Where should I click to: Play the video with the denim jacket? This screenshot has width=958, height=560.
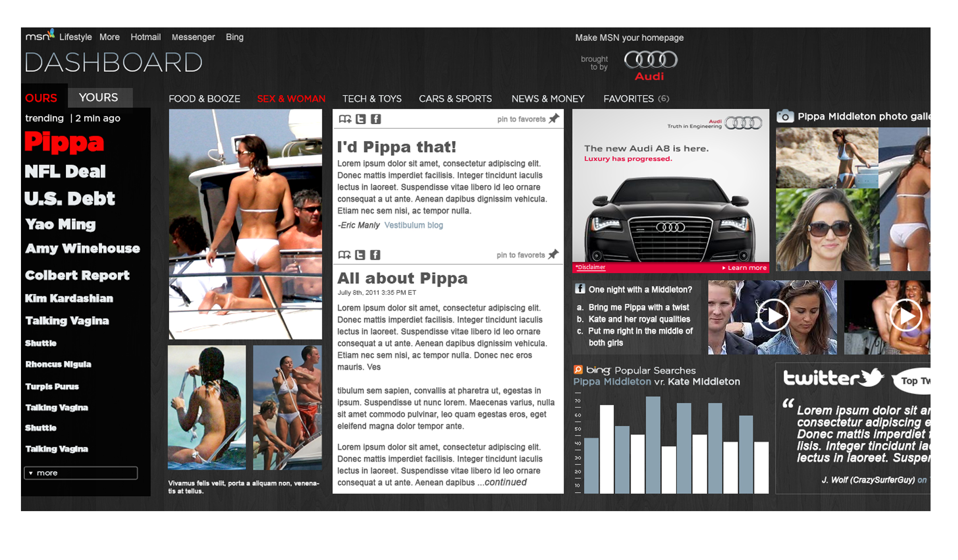click(x=773, y=316)
